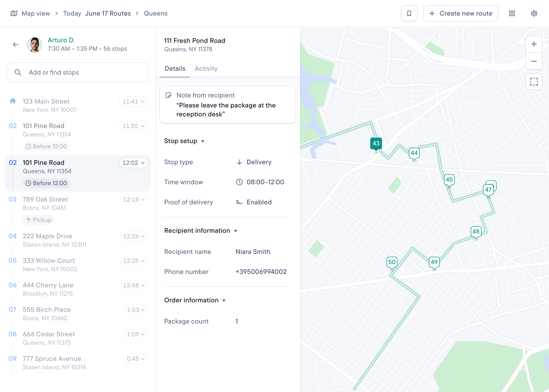The height and width of the screenshot is (392, 549).
Task: Select stop 444 Cherry Lane
Action: click(78, 289)
